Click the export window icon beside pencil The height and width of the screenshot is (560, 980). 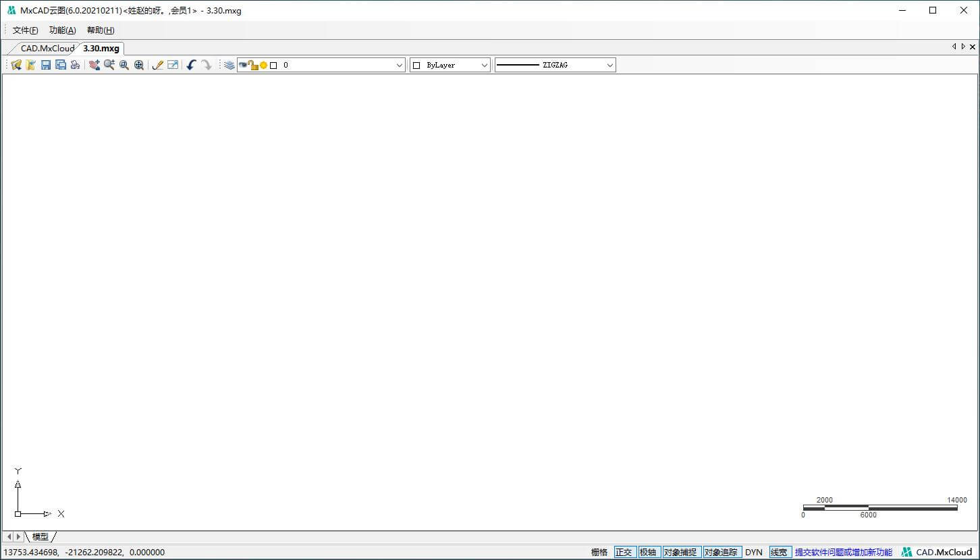(x=173, y=65)
